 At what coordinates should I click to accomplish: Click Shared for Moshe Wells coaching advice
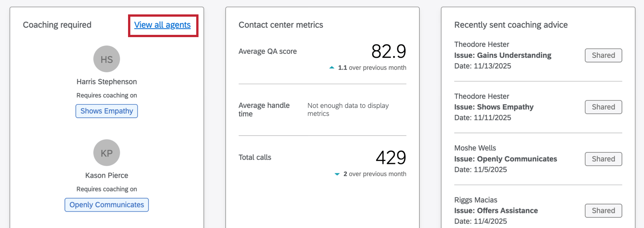(x=603, y=159)
